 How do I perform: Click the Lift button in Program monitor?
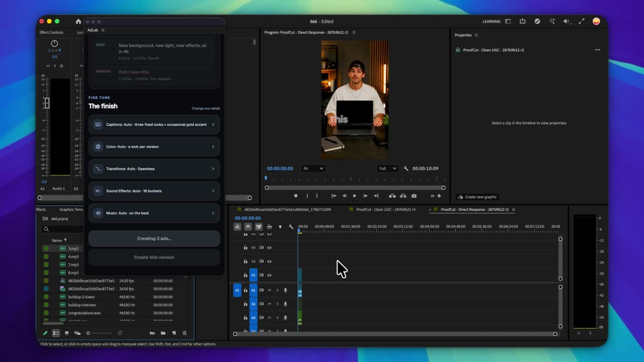(x=392, y=196)
